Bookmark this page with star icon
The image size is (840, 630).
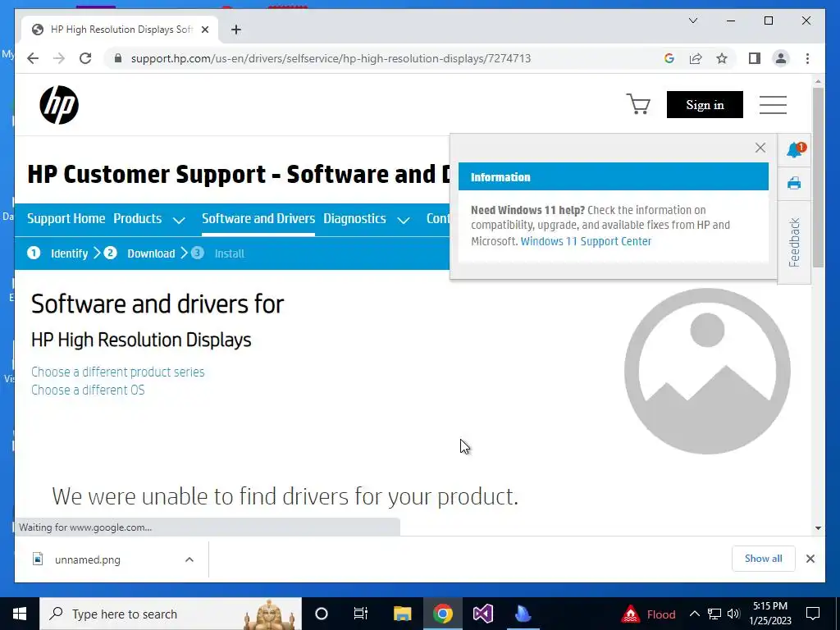coord(722,58)
